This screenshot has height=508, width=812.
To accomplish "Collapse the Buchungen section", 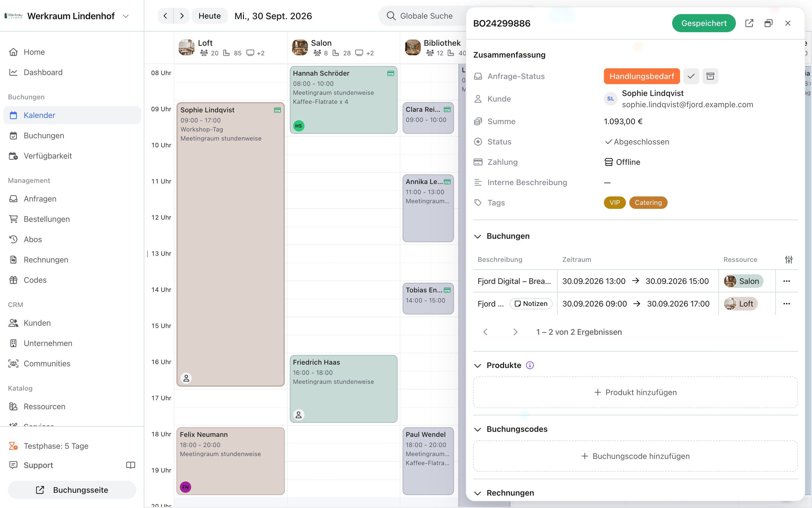I will (x=477, y=236).
